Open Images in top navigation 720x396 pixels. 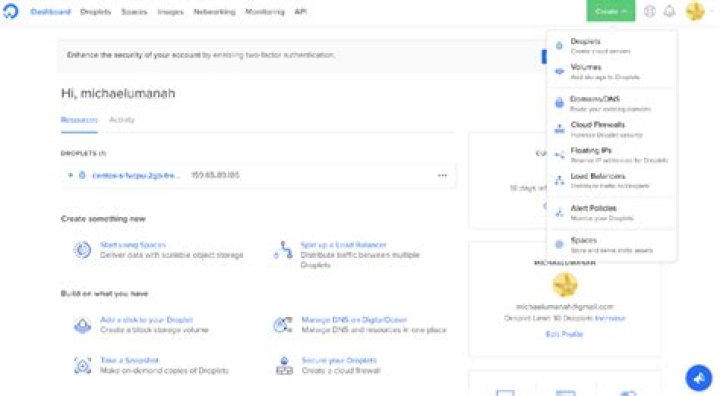pos(170,11)
